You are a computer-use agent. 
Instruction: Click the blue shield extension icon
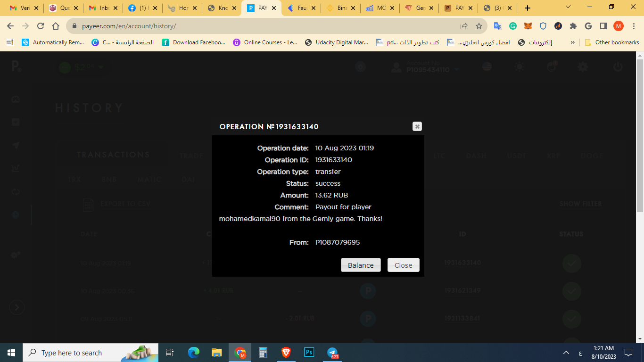tap(543, 26)
